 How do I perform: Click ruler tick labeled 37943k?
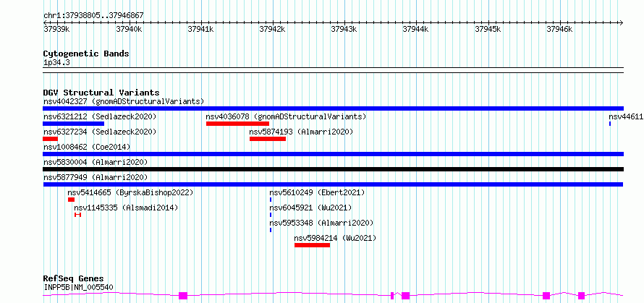[344, 29]
